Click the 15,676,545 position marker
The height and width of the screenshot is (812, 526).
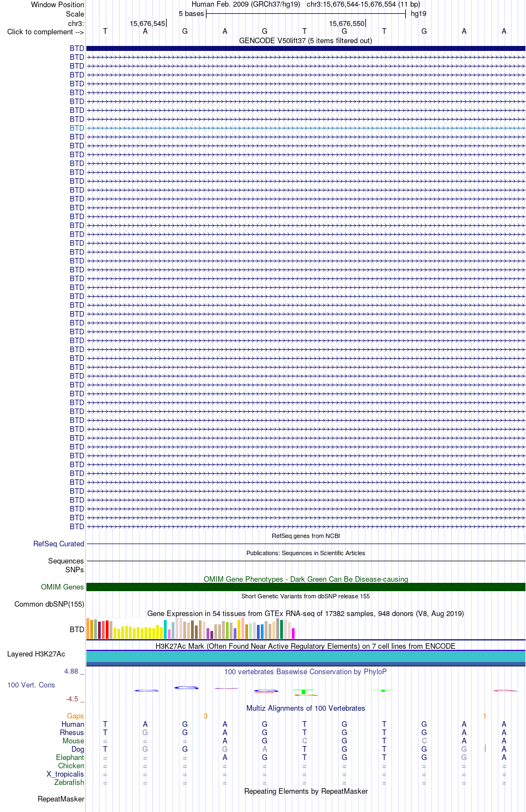coord(148,23)
